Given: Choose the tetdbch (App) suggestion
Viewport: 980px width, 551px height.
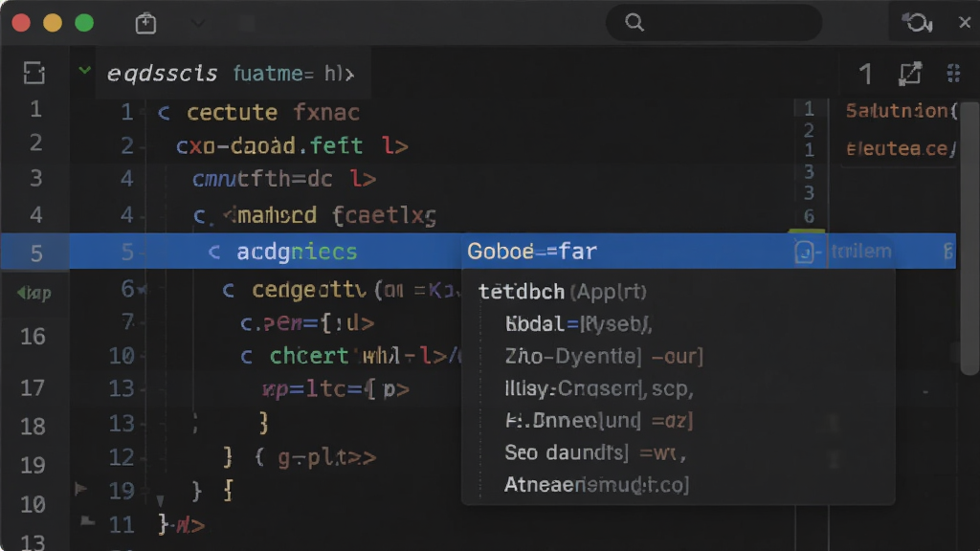Looking at the screenshot, I should 563,291.
